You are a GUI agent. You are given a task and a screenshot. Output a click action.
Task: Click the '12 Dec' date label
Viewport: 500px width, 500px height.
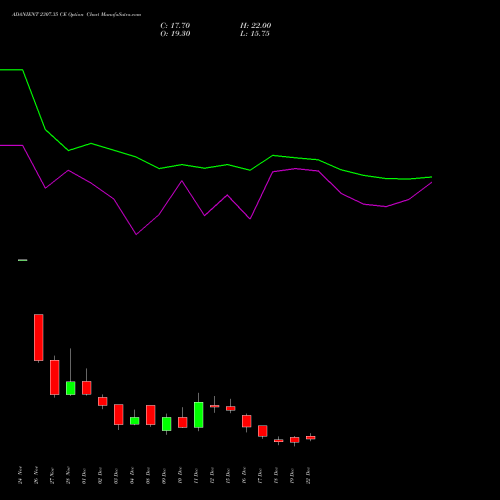tap(212, 475)
